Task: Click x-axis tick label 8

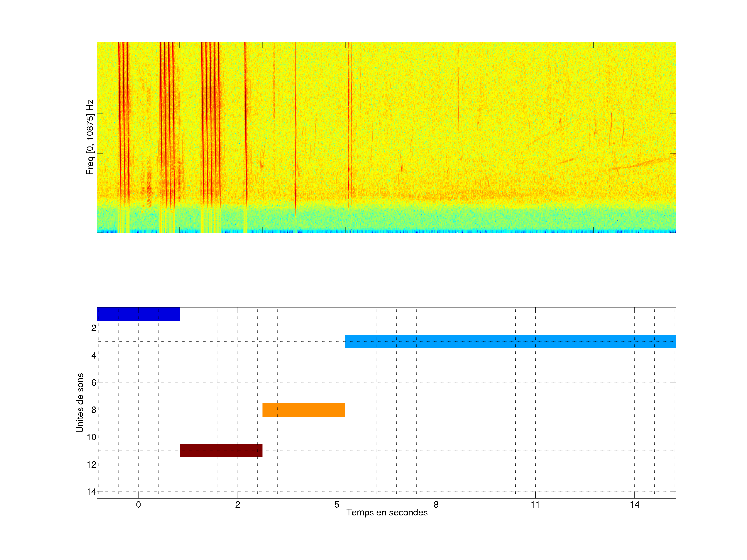Action: [x=436, y=505]
